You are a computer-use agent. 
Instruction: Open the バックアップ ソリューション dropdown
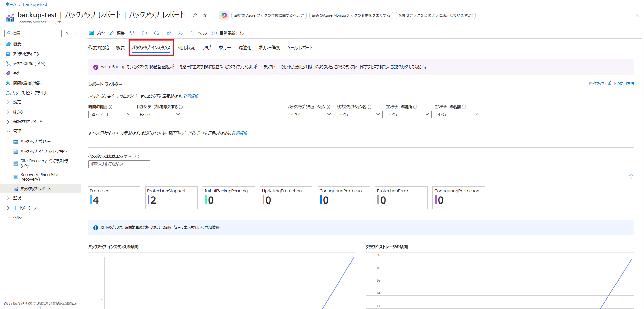tap(310, 114)
